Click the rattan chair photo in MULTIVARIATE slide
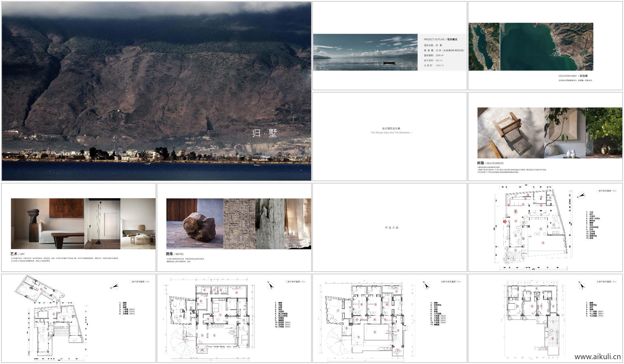This screenshot has width=624, height=364. point(510,133)
